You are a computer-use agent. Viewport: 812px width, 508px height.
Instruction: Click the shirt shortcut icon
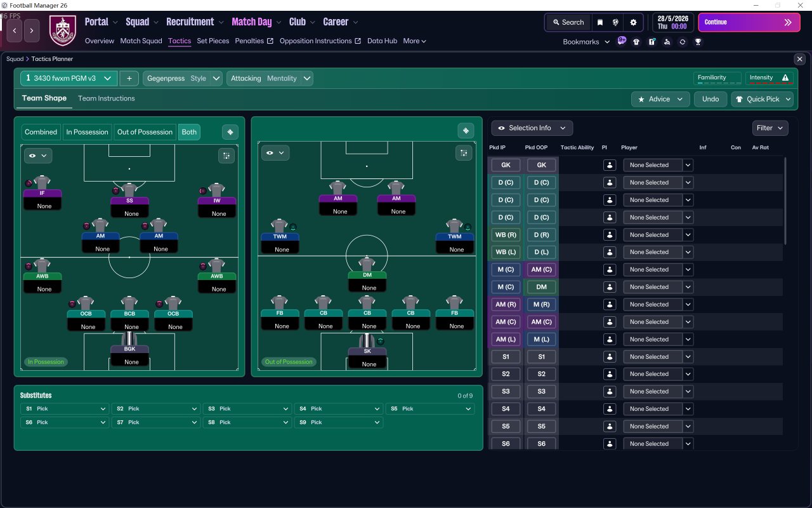(x=636, y=42)
